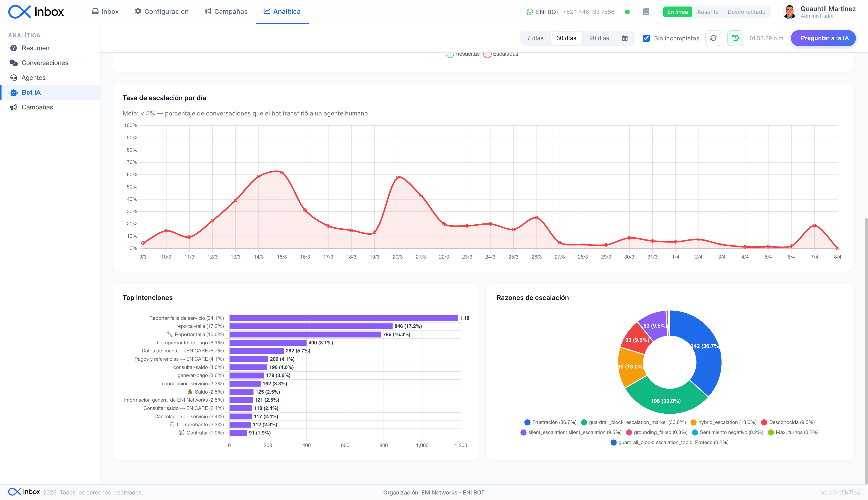The width and height of the screenshot is (868, 500).
Task: Open the book icon in header
Action: (x=646, y=12)
